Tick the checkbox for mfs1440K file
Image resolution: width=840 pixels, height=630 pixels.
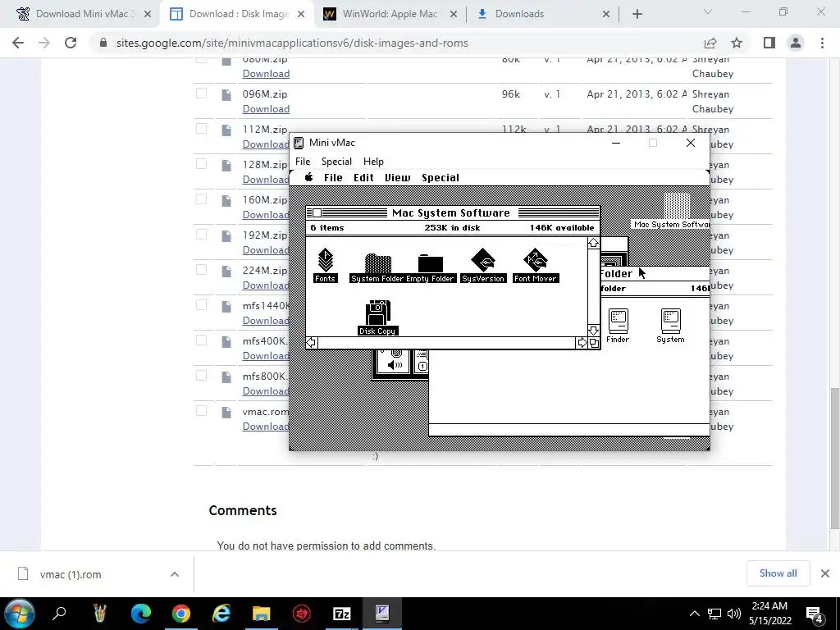pos(202,305)
